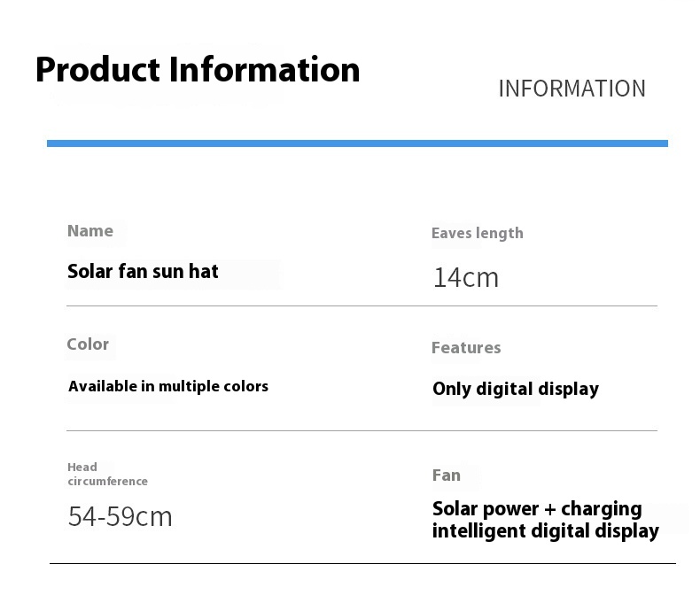
Task: Click the Product Information heading
Action: [x=198, y=70]
